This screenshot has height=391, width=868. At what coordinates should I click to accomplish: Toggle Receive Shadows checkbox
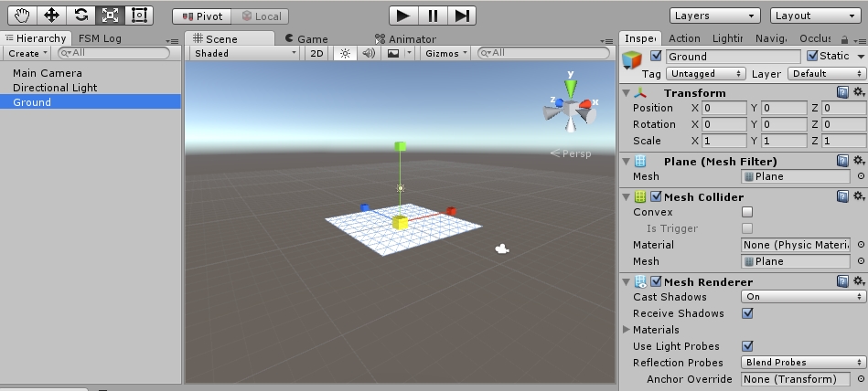(x=747, y=313)
